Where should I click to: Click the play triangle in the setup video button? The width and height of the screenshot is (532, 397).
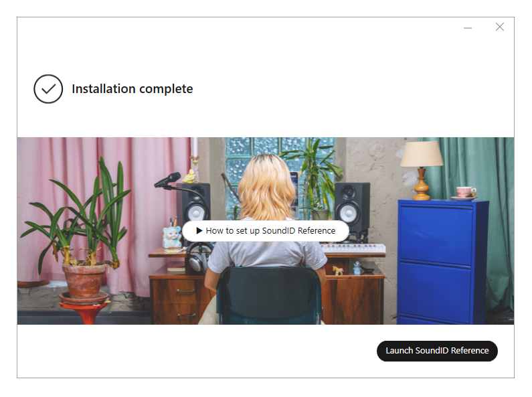coord(199,231)
